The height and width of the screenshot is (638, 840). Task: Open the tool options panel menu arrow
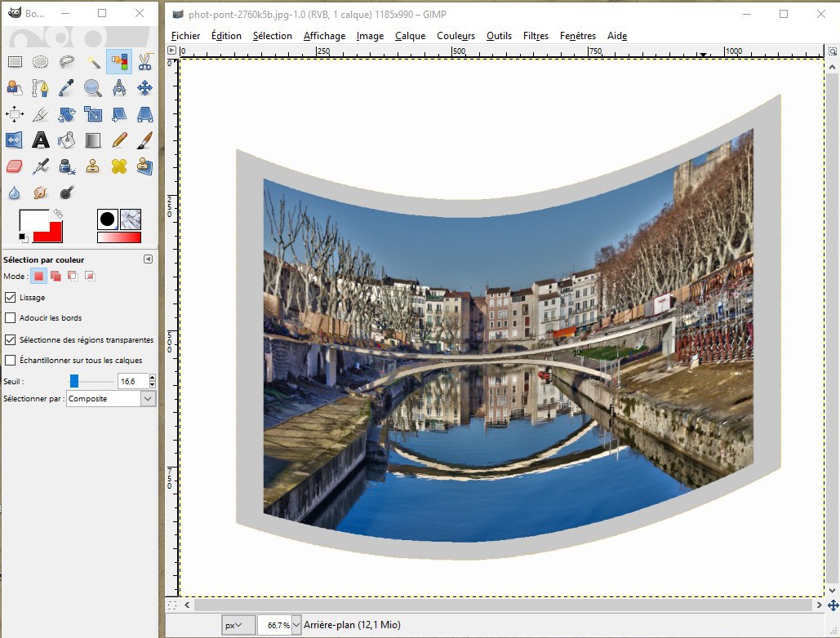tap(149, 259)
